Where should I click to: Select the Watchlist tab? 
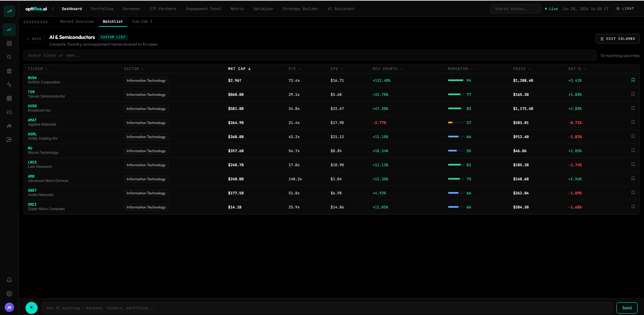pos(113,21)
